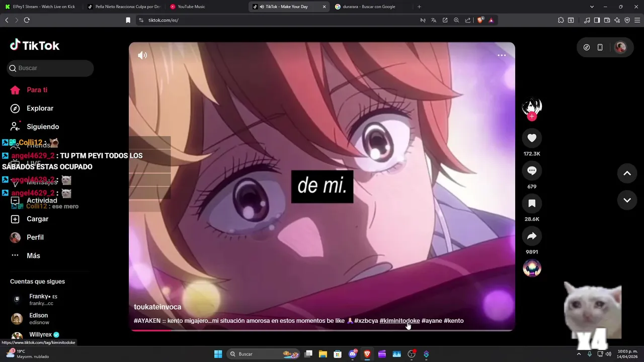Open the Microsoft Store taskbar icon
The image size is (644, 362).
(x=338, y=354)
